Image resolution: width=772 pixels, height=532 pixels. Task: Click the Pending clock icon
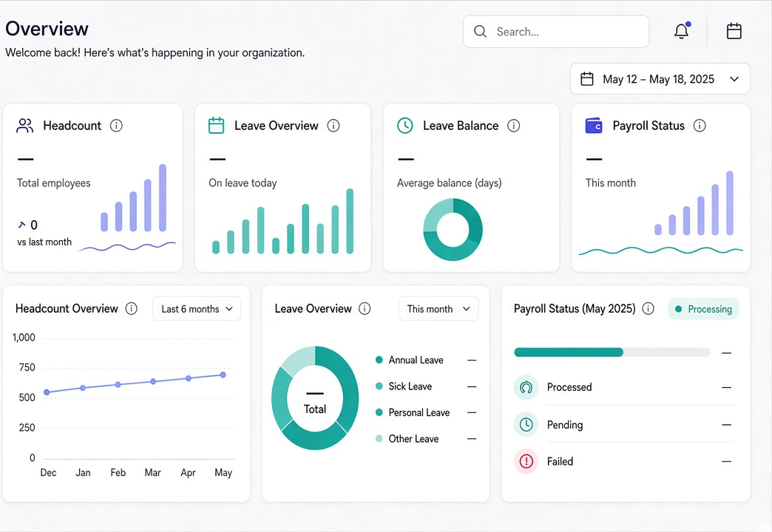coord(526,424)
